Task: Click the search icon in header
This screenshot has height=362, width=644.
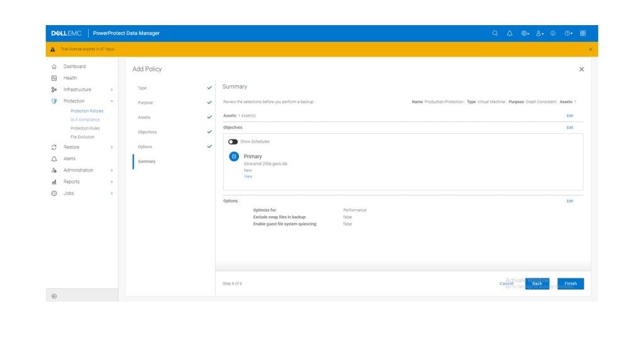Action: click(495, 33)
